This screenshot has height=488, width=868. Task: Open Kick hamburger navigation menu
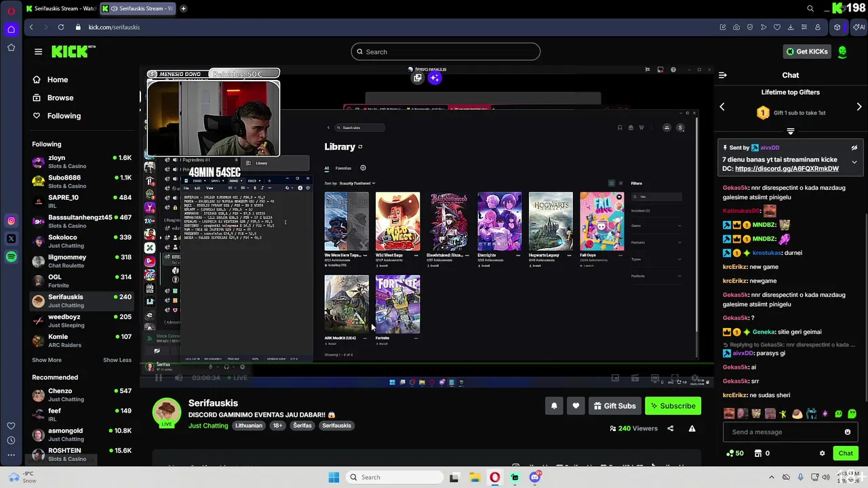pos(38,52)
